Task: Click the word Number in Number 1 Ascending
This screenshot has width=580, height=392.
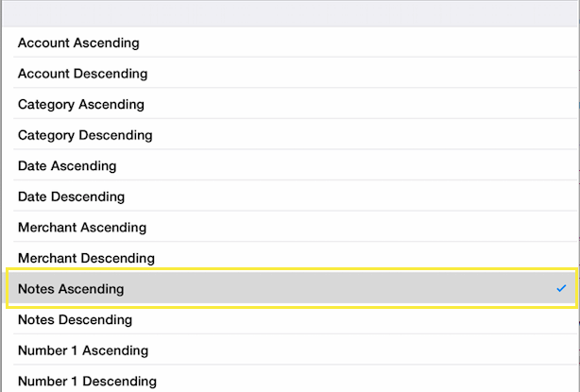Action: point(43,350)
